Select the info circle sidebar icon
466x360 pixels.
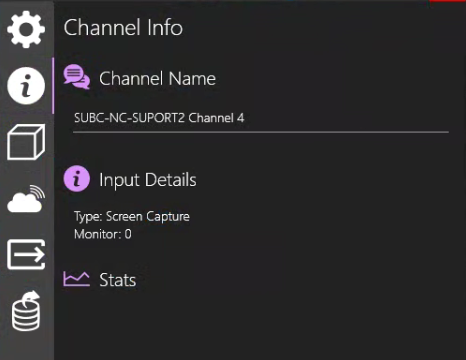26,86
